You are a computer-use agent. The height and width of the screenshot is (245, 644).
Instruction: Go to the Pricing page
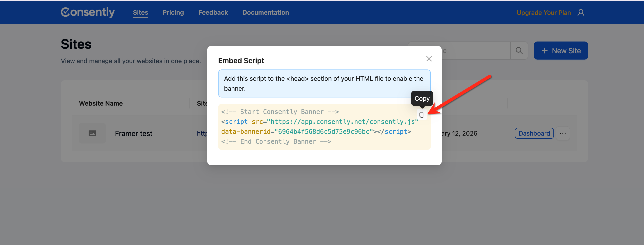[173, 12]
